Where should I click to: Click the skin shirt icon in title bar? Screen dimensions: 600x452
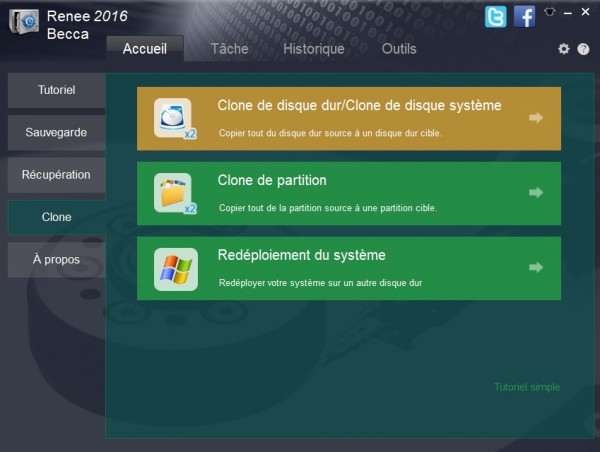coord(549,12)
